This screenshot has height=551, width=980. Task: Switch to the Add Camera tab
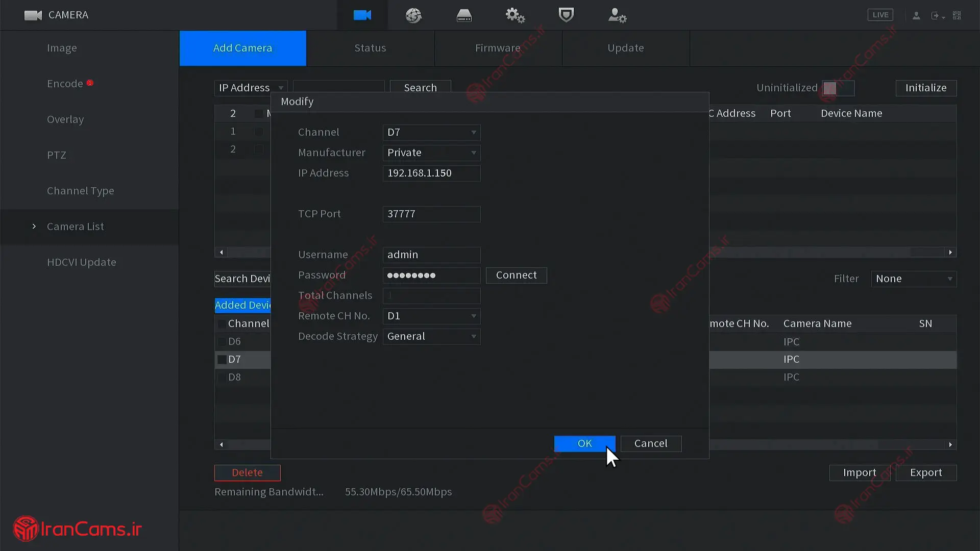242,48
